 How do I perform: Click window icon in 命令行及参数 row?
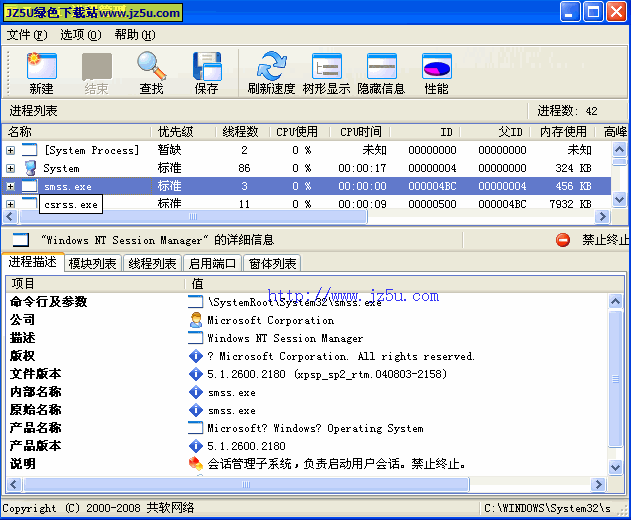[x=196, y=302]
